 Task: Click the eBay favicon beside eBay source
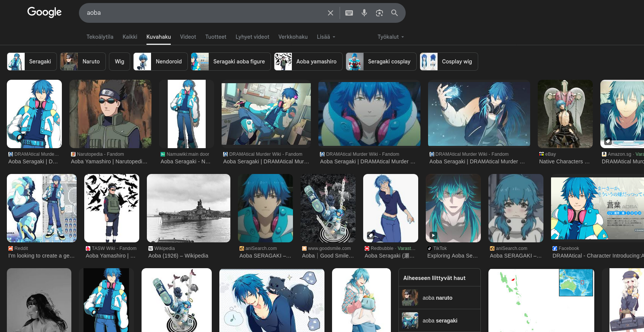click(542, 154)
